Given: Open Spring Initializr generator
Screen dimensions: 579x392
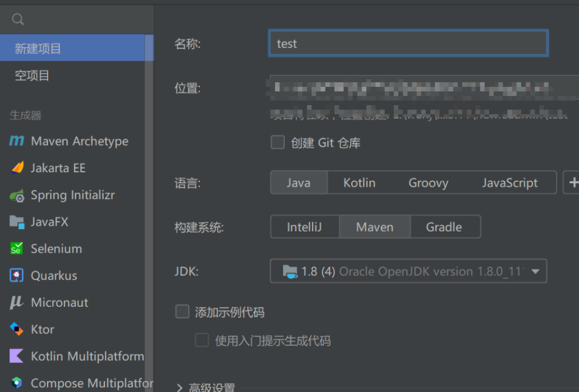Looking at the screenshot, I should [x=72, y=195].
